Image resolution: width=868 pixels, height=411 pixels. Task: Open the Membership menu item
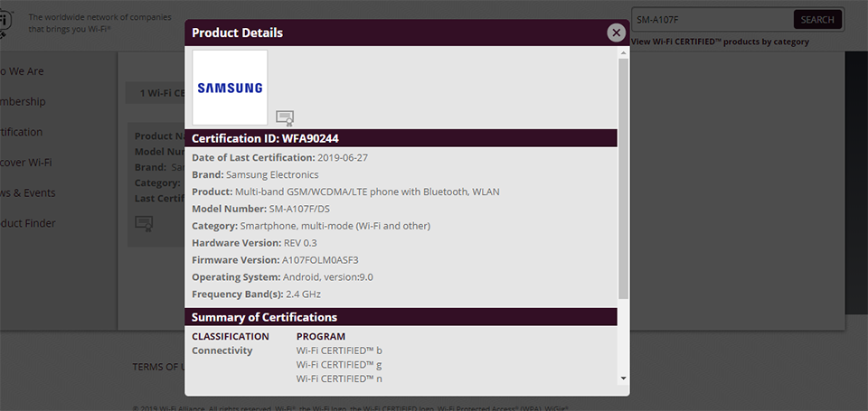[x=23, y=102]
